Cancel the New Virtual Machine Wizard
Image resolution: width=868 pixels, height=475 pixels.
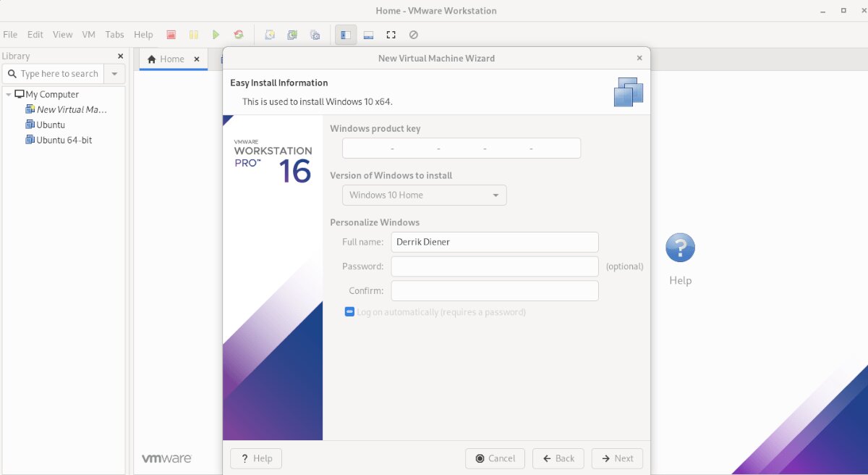click(x=495, y=458)
